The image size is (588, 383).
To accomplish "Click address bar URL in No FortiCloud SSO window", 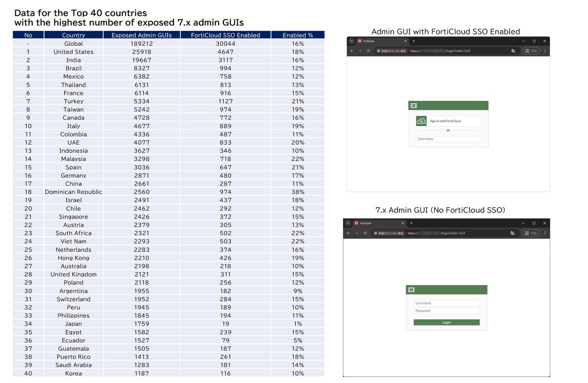I will pos(436,233).
